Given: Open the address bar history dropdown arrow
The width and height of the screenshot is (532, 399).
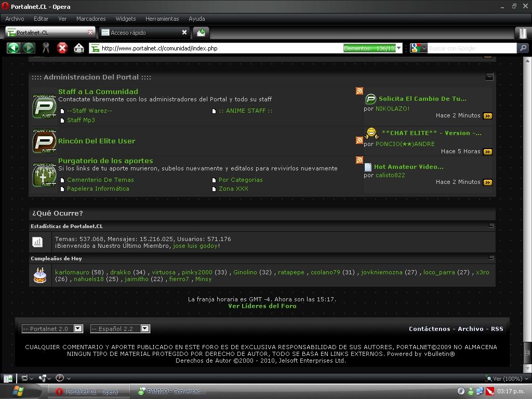Looking at the screenshot, I should (399, 48).
